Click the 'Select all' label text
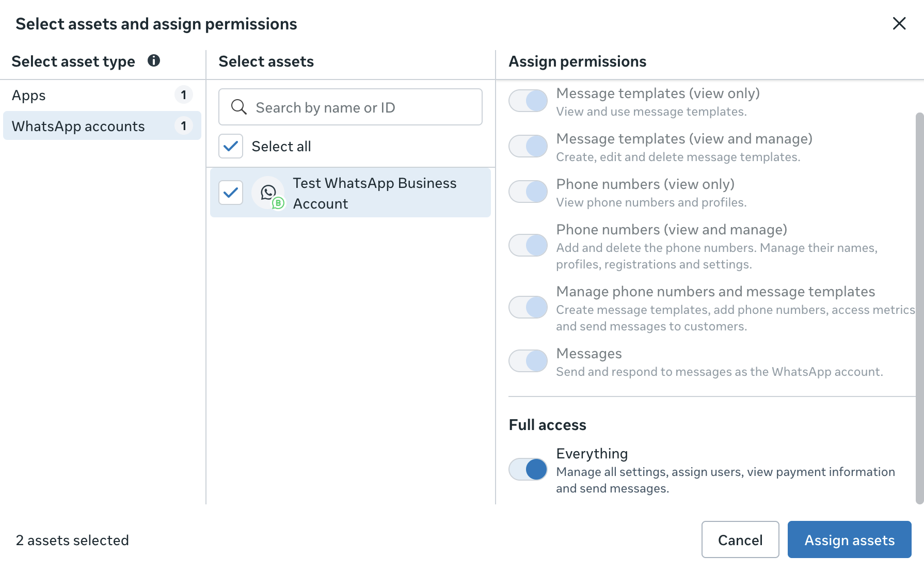Viewport: 924px width, 572px height. (281, 147)
